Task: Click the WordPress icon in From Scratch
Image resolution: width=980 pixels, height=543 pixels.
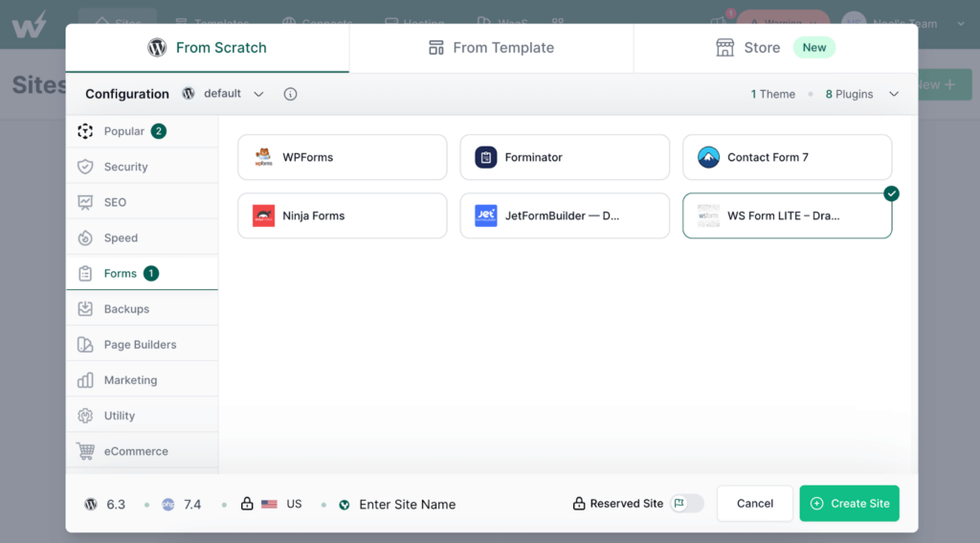Action: pyautogui.click(x=157, y=48)
